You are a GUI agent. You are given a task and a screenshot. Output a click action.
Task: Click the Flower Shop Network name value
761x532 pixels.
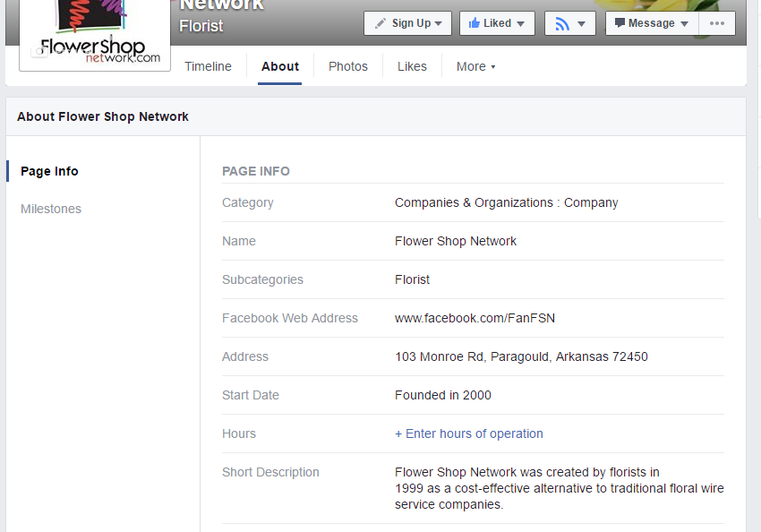coord(455,241)
